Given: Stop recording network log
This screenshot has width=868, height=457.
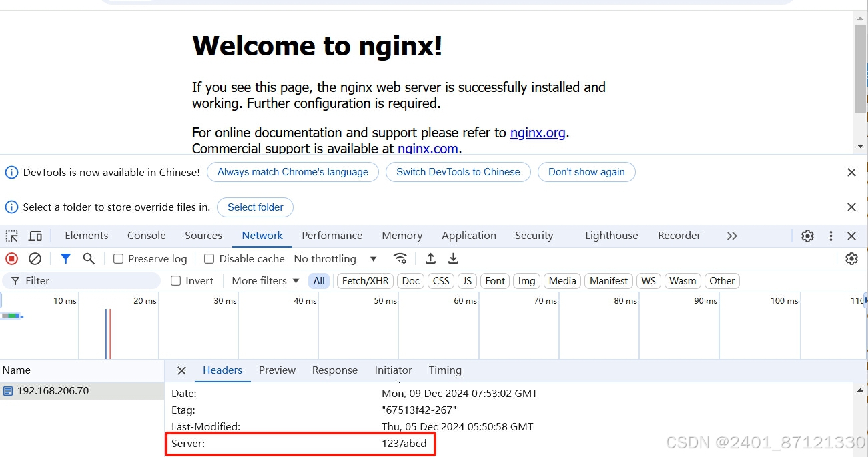Looking at the screenshot, I should (x=12, y=258).
